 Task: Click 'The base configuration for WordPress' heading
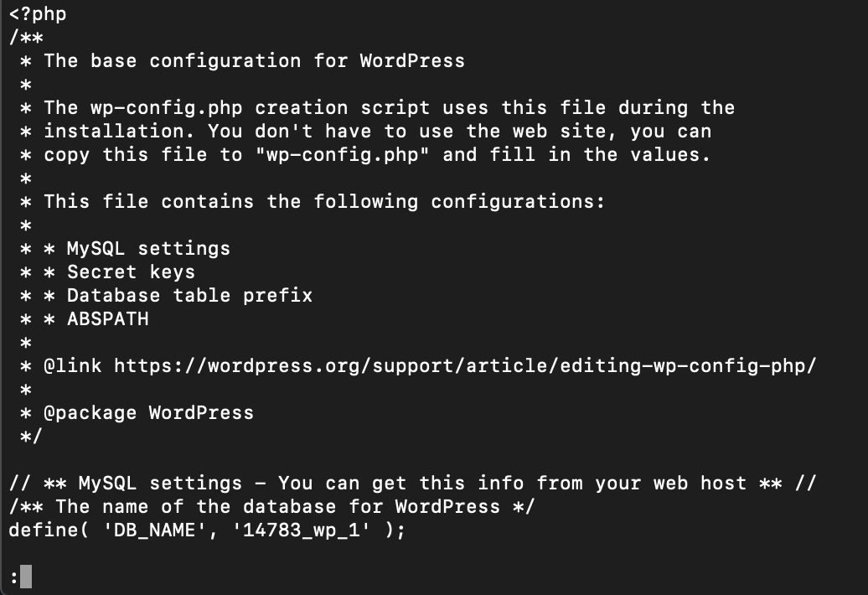pos(254,61)
